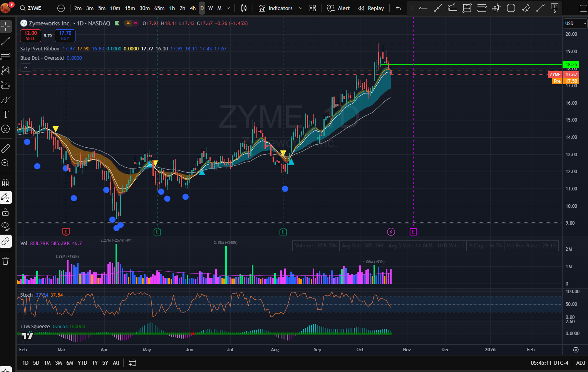Open the emoji and icons tool

click(x=6, y=129)
